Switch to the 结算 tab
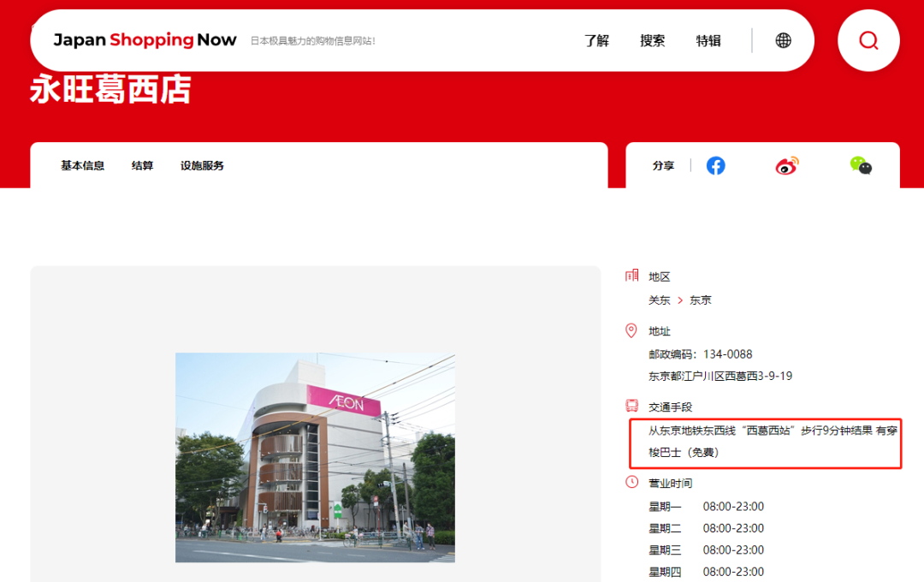Image resolution: width=924 pixels, height=582 pixels. point(142,166)
